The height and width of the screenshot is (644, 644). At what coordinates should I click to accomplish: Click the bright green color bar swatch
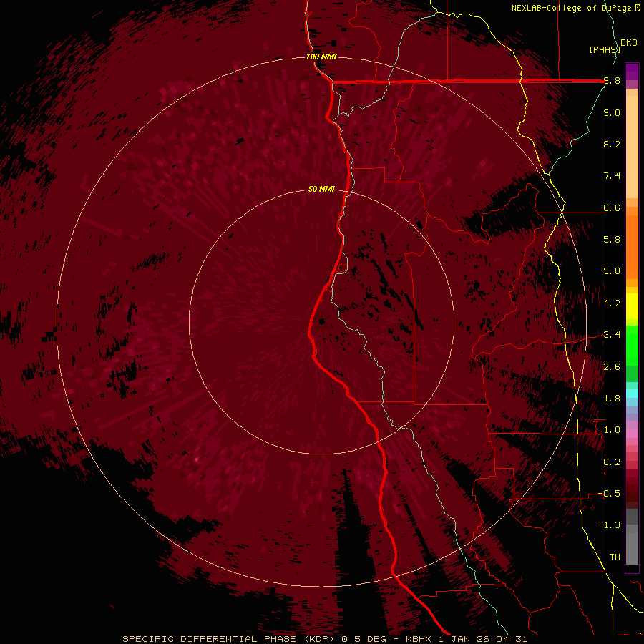632,345
